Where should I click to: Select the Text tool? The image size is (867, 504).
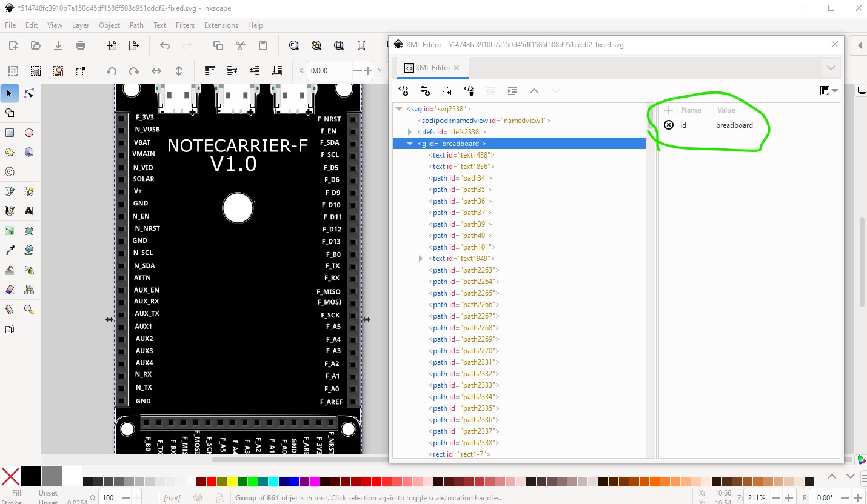(28, 211)
